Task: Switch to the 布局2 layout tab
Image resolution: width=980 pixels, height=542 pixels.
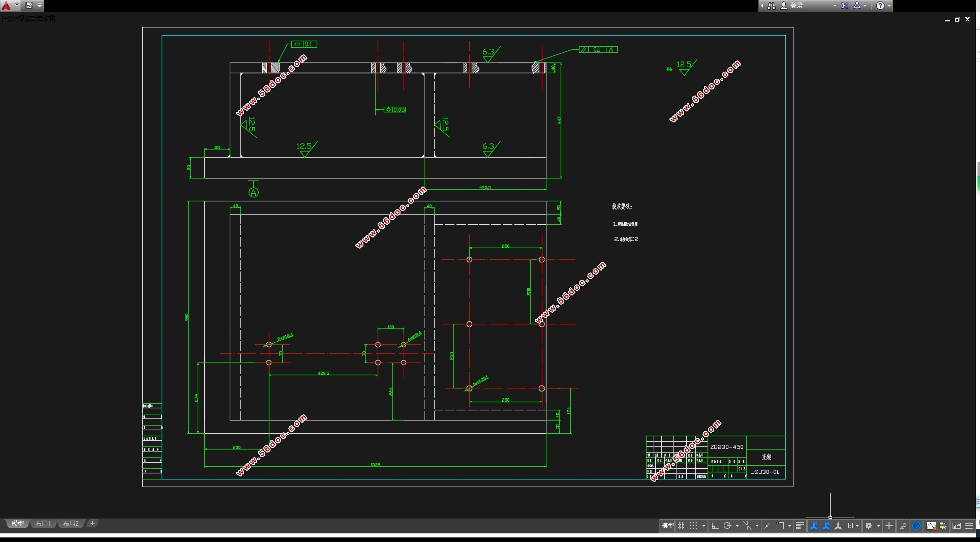Action: [71, 523]
